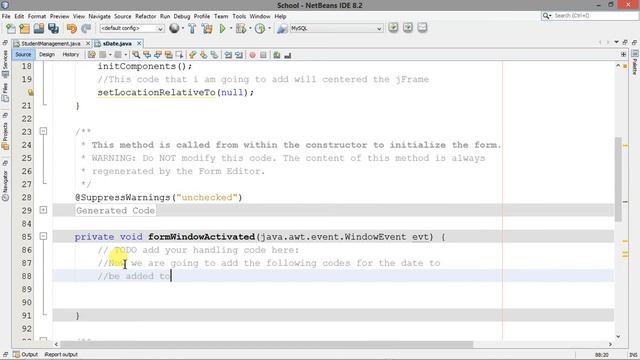Find next occurrence editor icon
This screenshot has height=360, width=640.
158,55
